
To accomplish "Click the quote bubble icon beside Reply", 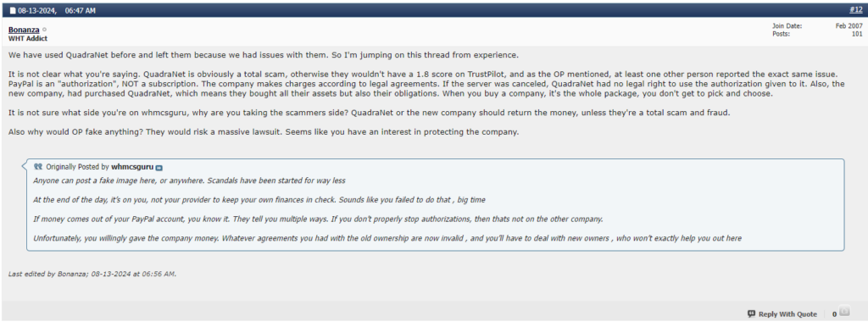I will point(751,314).
